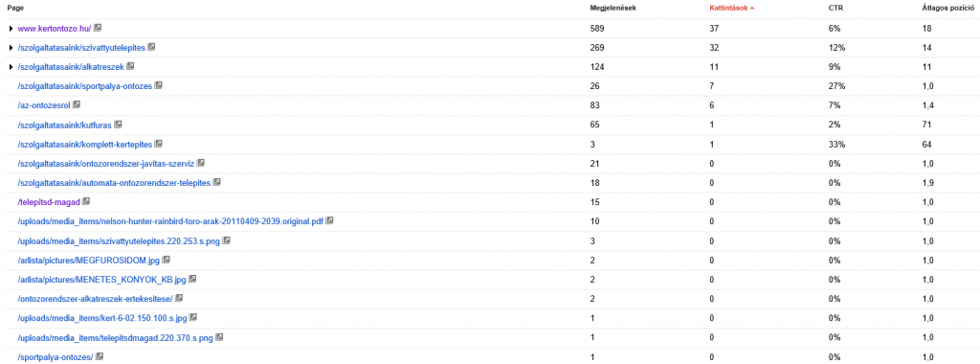Open preview icon next to /szolgaltatasaink/kutfuras
This screenshot has width=980, height=364.
118,125
